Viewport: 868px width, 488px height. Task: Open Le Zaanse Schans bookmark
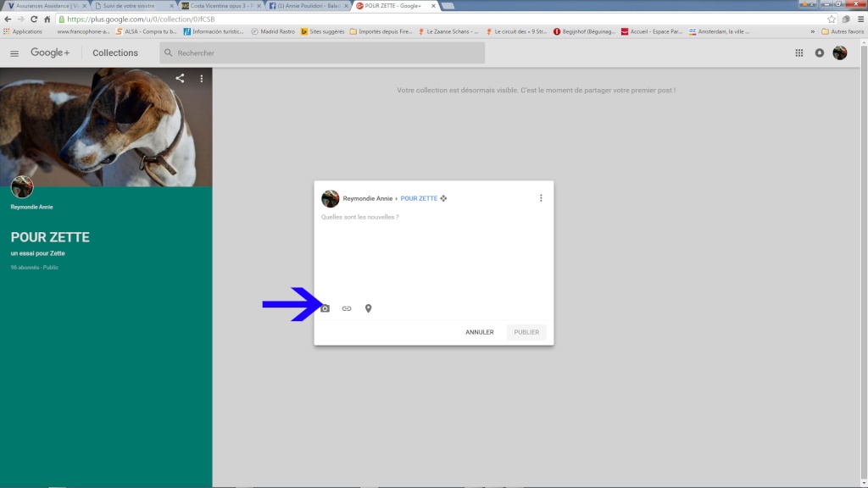click(x=448, y=31)
